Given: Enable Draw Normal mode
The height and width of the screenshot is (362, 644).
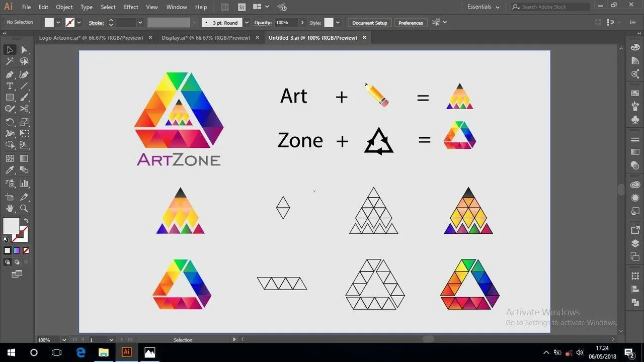Looking at the screenshot, I should click(x=8, y=262).
